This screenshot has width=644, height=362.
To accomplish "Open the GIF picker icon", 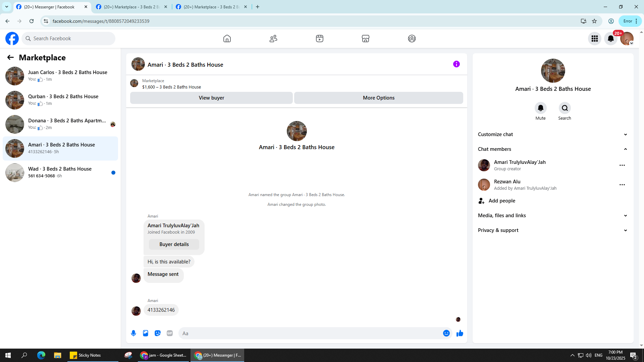I will (170, 333).
